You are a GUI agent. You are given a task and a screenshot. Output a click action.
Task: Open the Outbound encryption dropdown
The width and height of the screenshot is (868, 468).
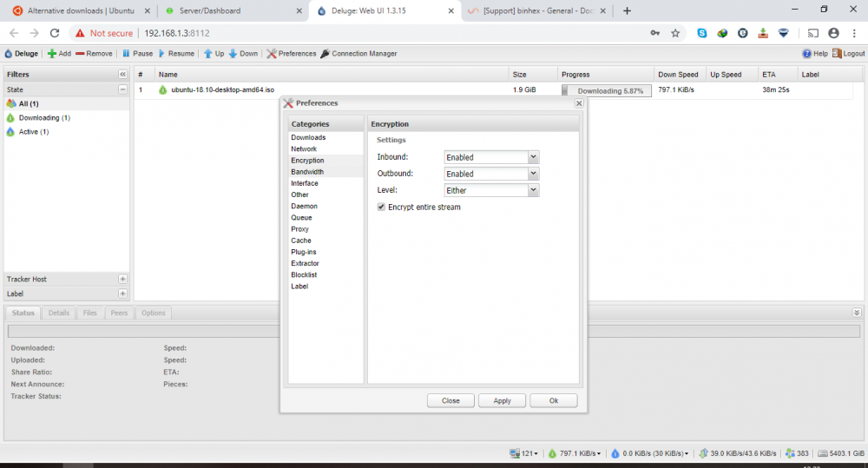533,174
